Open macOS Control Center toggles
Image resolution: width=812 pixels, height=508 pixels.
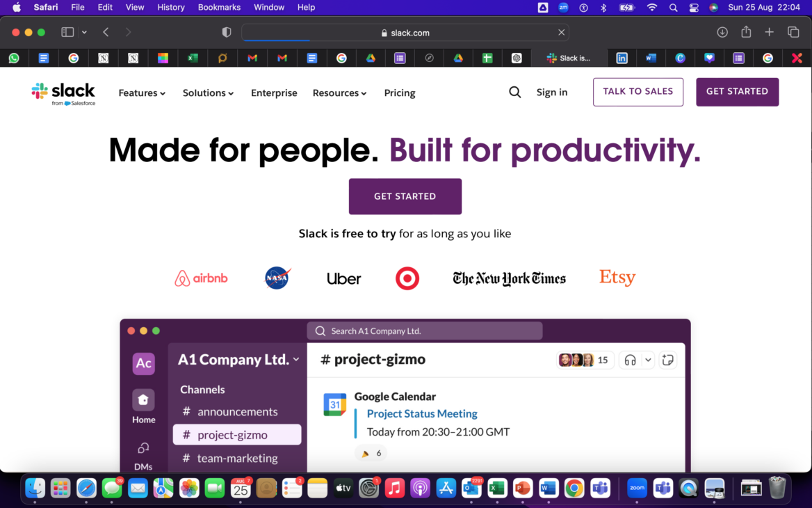pos(694,8)
